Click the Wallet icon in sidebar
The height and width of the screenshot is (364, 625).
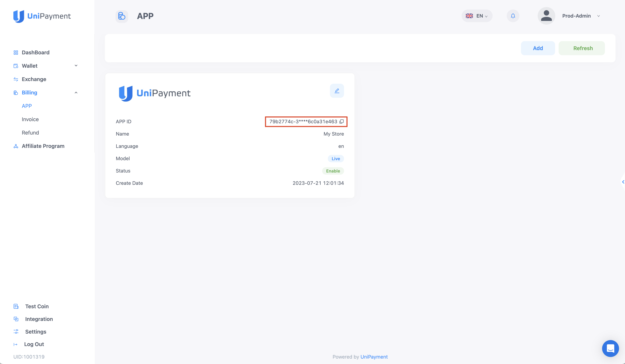click(16, 66)
